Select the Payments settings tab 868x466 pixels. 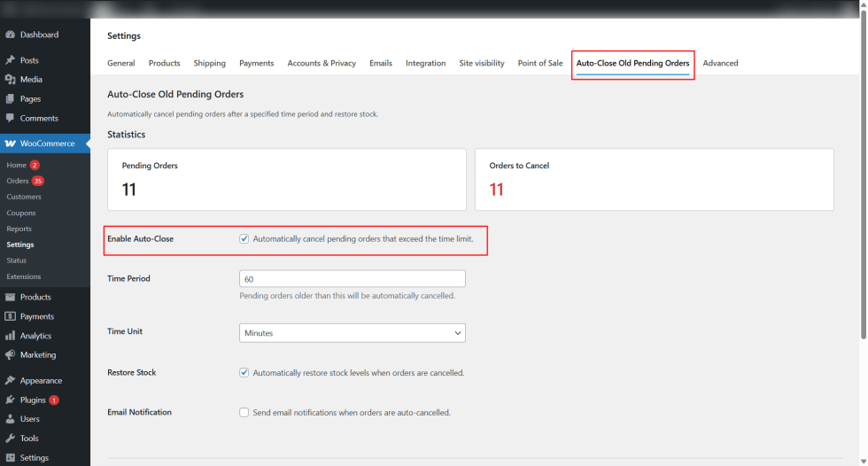[x=256, y=64]
